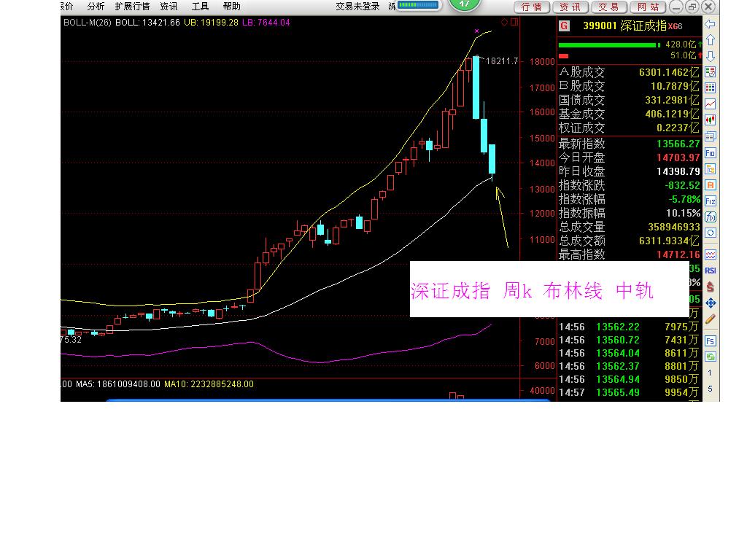Open the multi-window list icon

point(710,136)
